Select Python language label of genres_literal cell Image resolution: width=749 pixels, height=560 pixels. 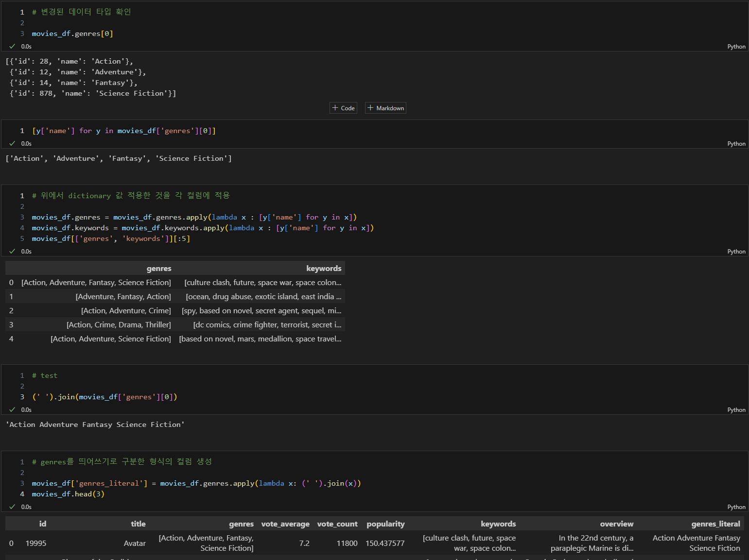[736, 507]
